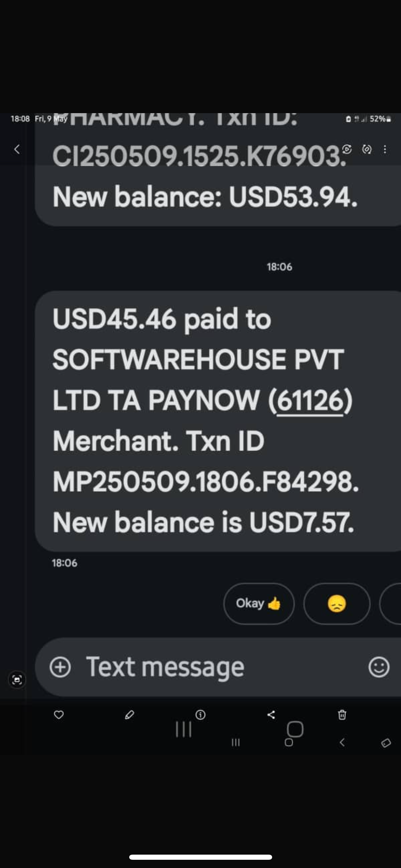Send the 'Okay 👍' quick reply

coord(259,603)
